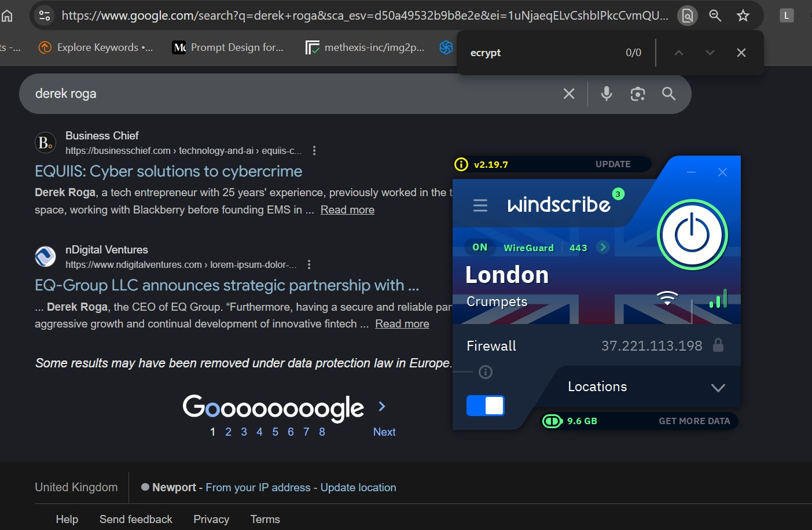Open protocol options arrow next to 443
Viewport: 812px width, 530px height.
[x=603, y=247]
